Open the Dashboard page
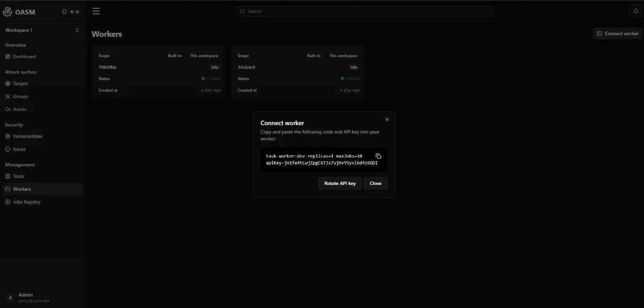644x308 pixels. point(42,56)
